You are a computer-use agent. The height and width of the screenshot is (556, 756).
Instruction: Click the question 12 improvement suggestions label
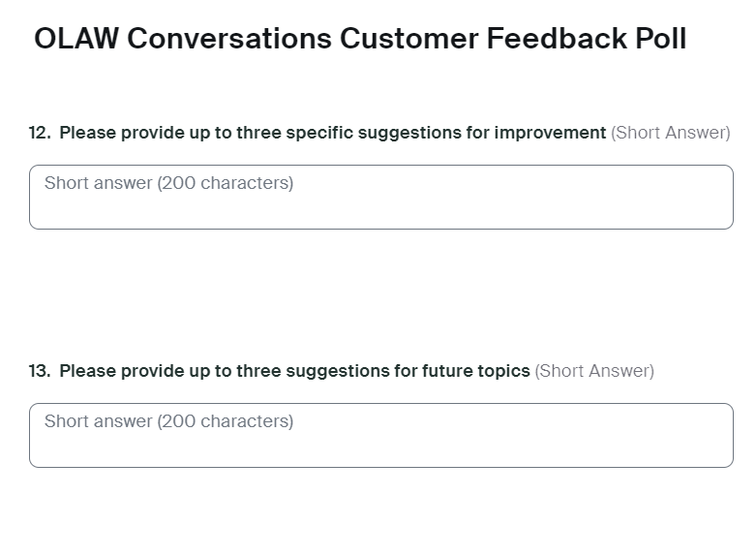click(x=332, y=133)
